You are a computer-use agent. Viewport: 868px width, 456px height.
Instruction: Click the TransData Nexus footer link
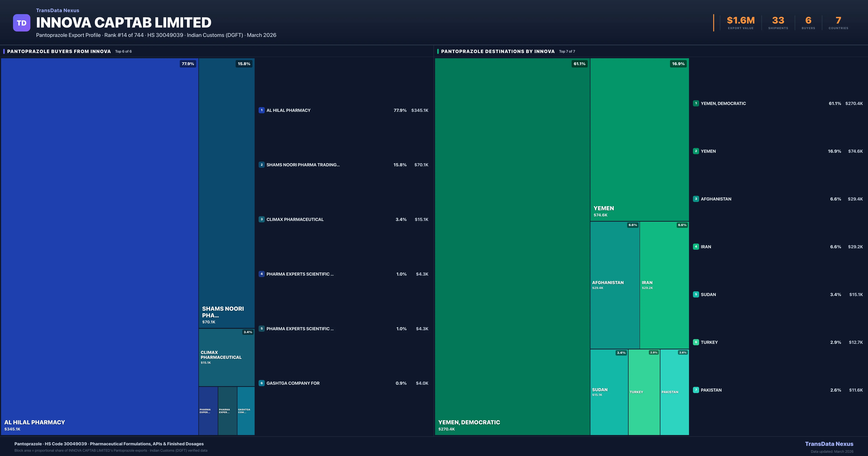click(x=829, y=444)
